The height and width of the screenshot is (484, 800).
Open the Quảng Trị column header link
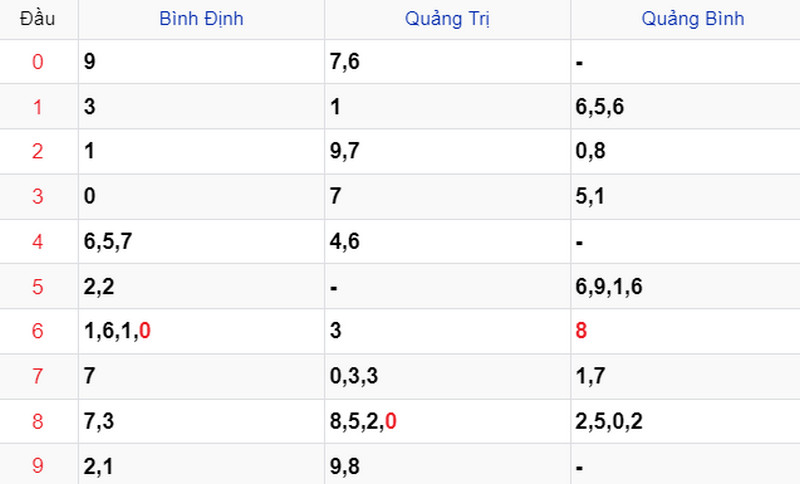(x=447, y=19)
